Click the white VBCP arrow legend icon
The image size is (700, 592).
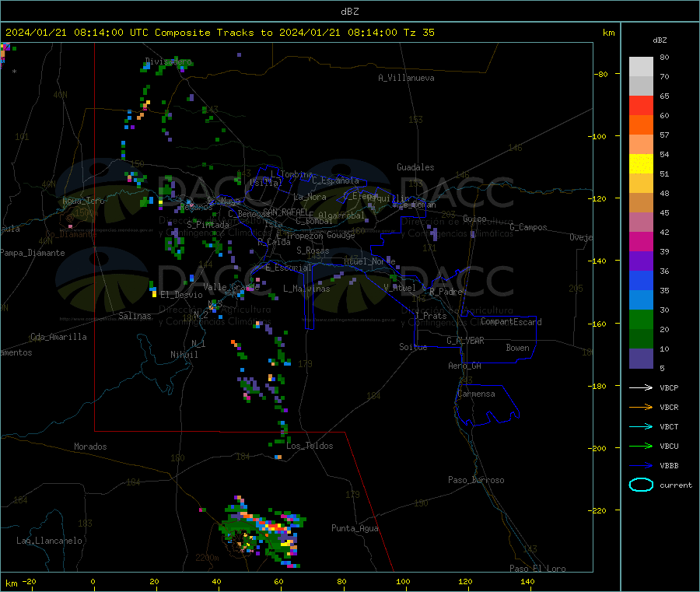pos(641,387)
